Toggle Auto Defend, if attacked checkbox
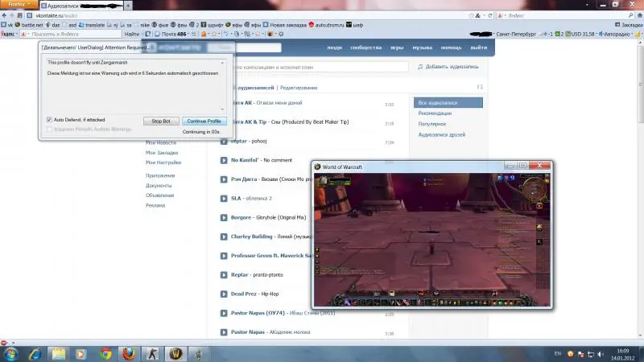Screen dimensions: 644x362 [49, 120]
